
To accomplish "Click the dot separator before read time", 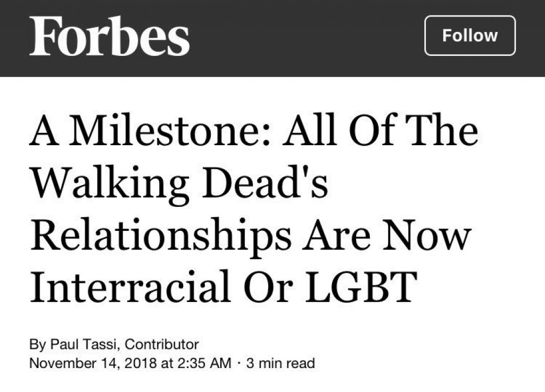I will click(240, 363).
